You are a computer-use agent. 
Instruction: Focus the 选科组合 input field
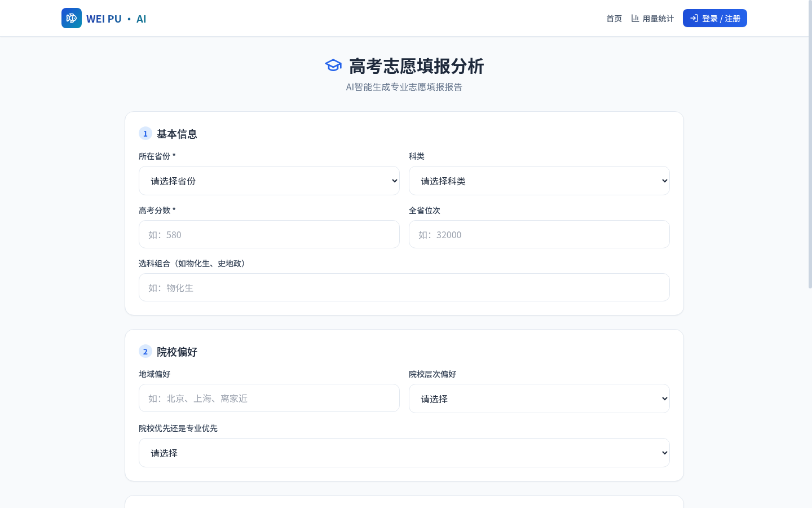[x=404, y=287]
